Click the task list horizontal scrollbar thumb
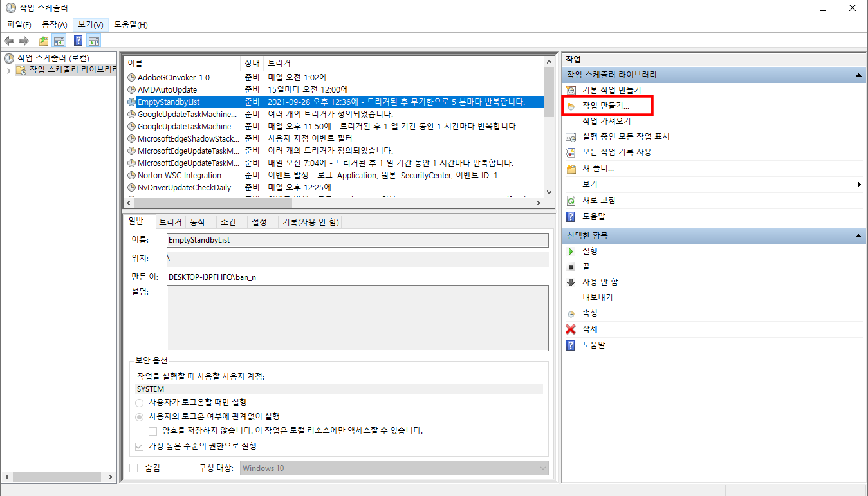The width and height of the screenshot is (868, 496). [x=214, y=202]
